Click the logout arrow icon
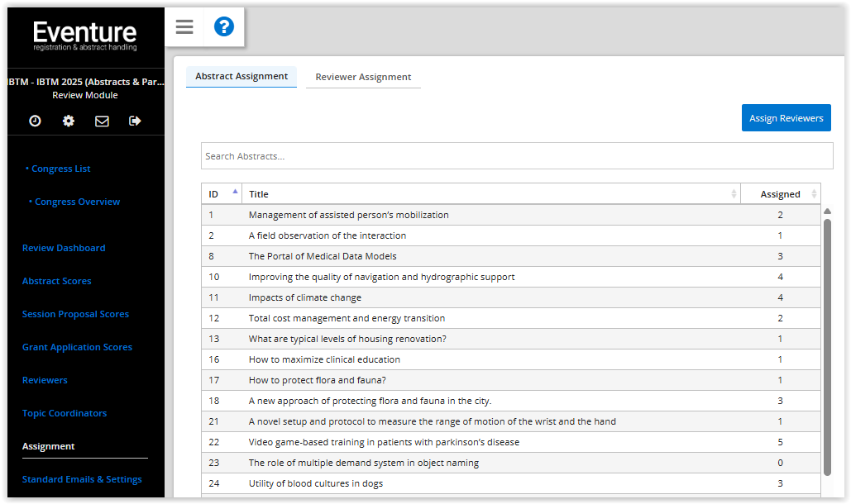The height and width of the screenshot is (504, 851). pos(135,121)
